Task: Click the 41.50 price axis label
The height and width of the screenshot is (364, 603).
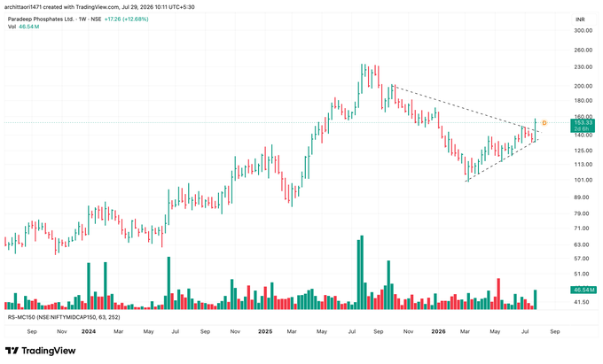Action: (582, 302)
